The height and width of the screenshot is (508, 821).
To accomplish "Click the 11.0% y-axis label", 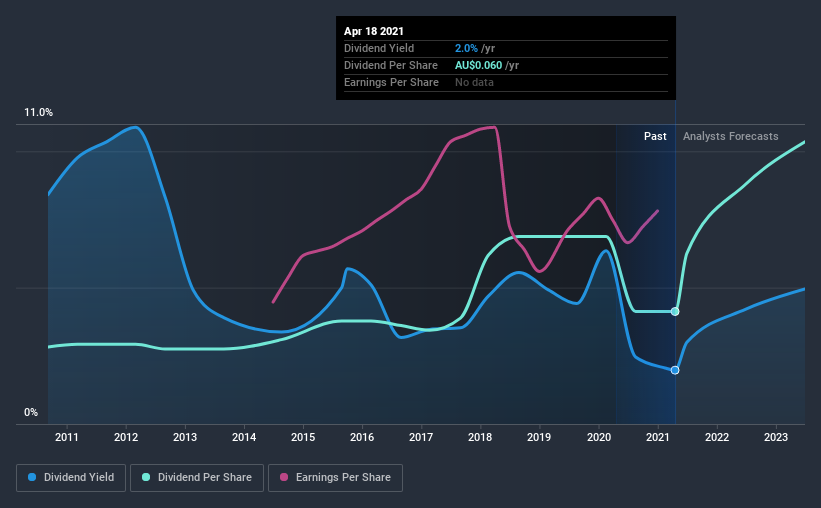I will point(38,113).
